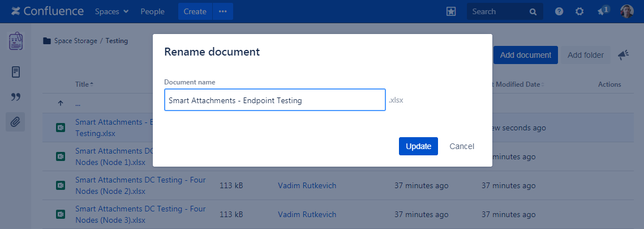Click the space logo in sidebar

click(x=16, y=41)
